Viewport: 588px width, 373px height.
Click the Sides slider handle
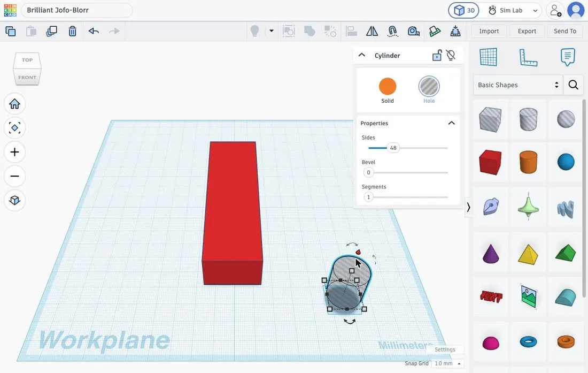[393, 148]
